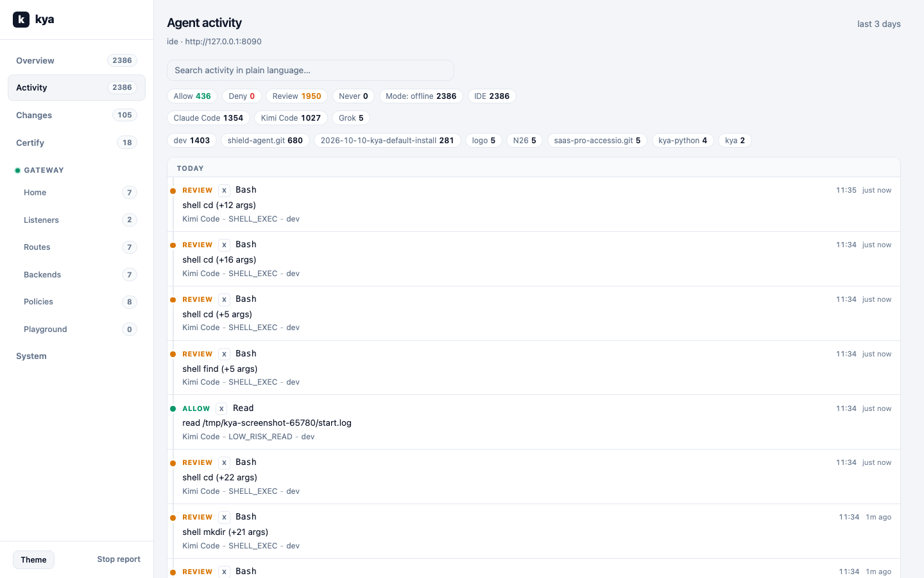Screen dimensions: 924x578
Task: Filter by 2026-10-10-kya-default-install chip
Action: click(x=387, y=141)
